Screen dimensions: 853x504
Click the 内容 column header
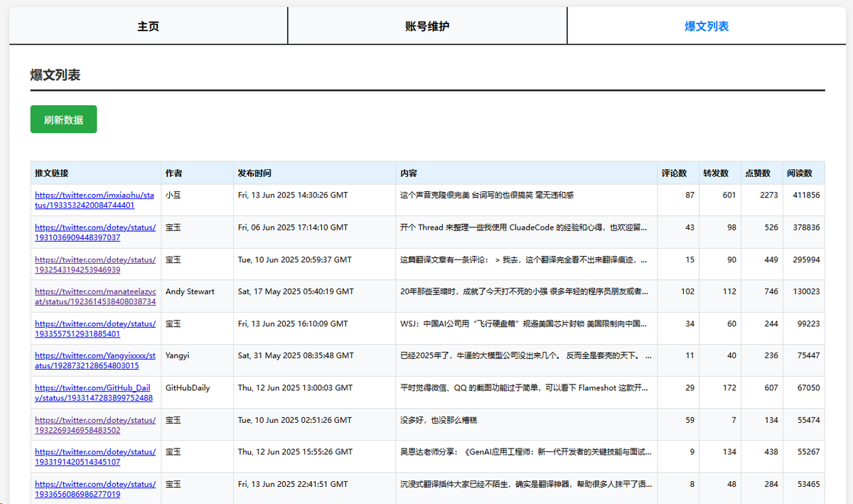pyautogui.click(x=526, y=173)
